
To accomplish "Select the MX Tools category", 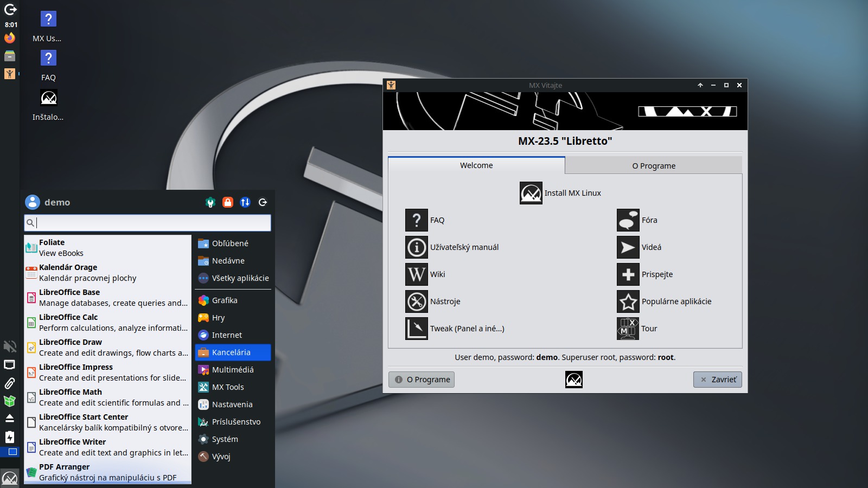I will point(233,387).
